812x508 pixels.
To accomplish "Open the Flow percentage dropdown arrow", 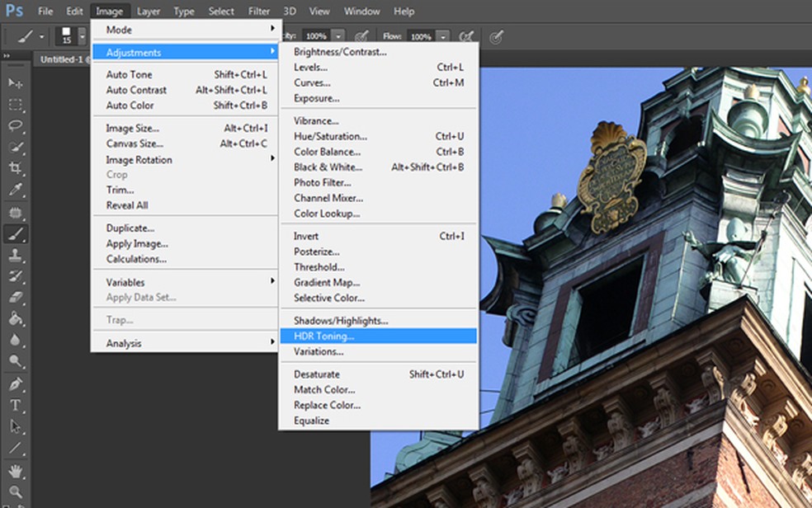I will point(443,37).
